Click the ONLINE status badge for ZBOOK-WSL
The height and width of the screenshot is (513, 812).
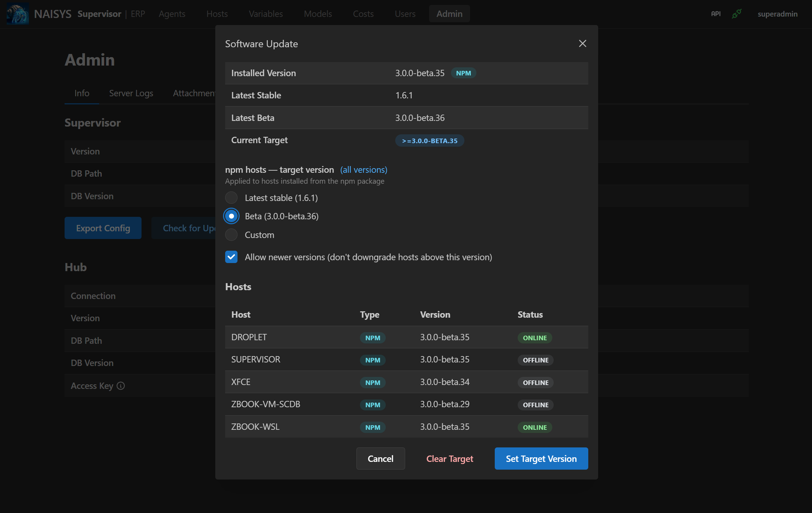tap(534, 427)
